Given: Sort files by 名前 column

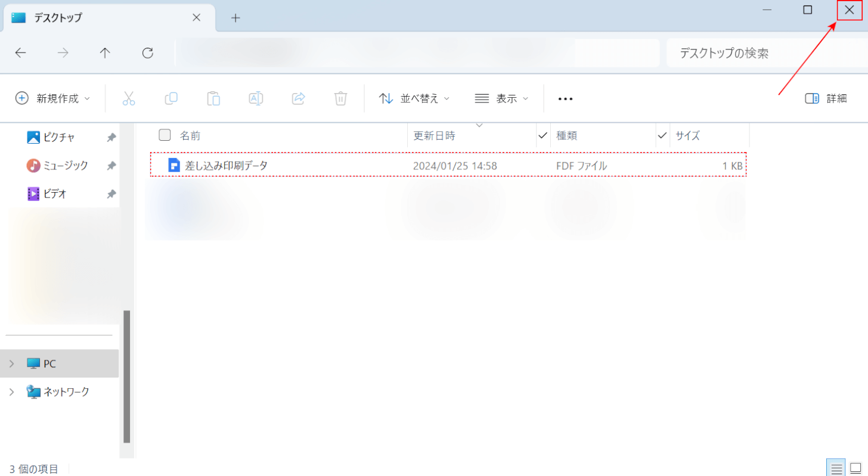Looking at the screenshot, I should click(x=190, y=135).
